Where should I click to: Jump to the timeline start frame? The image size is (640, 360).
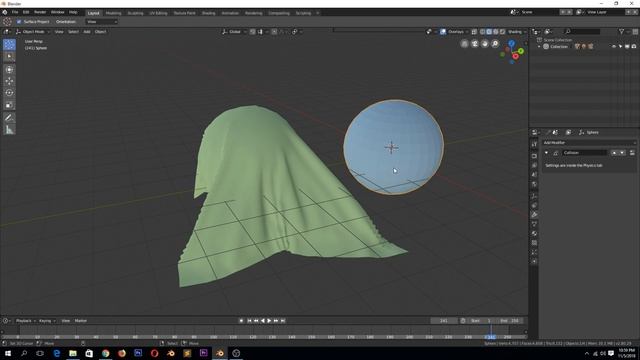click(249, 321)
